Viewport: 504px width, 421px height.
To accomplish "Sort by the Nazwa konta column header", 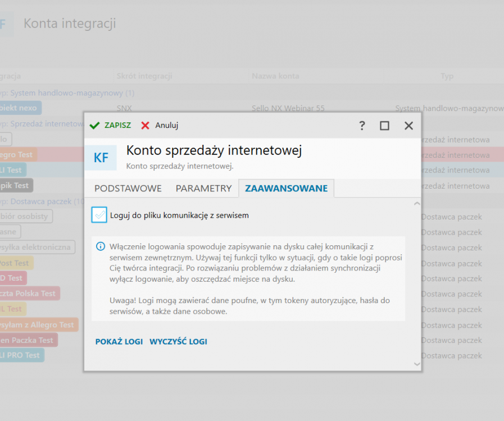I will [x=275, y=76].
